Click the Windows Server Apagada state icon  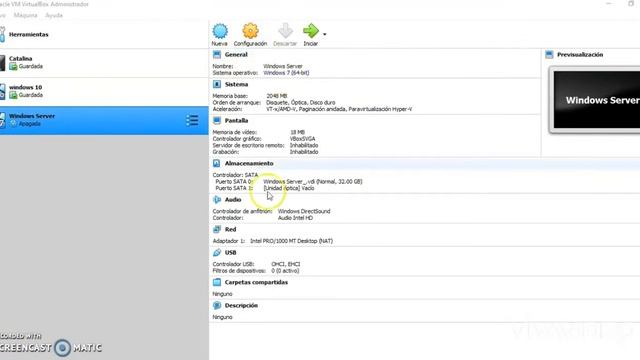pyautogui.click(x=13, y=123)
